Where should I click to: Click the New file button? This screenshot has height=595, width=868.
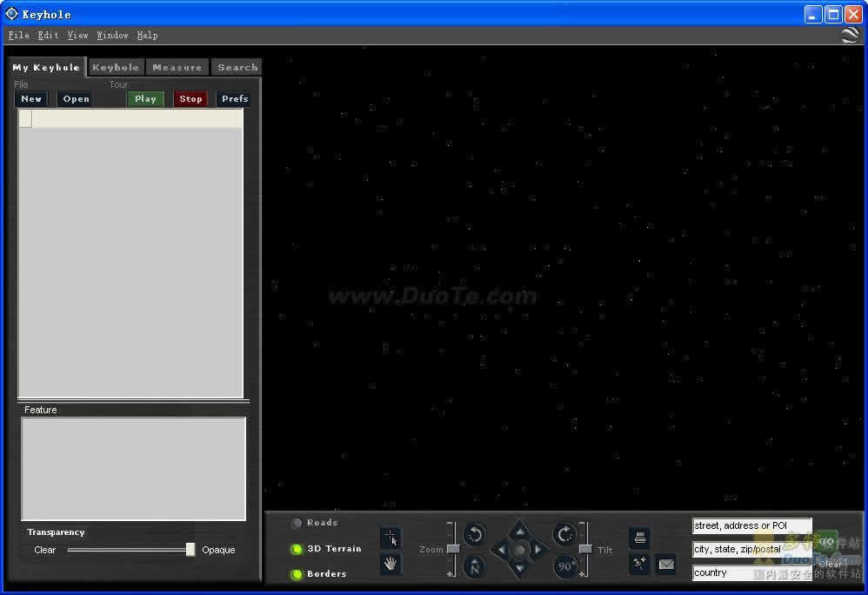pos(31,99)
